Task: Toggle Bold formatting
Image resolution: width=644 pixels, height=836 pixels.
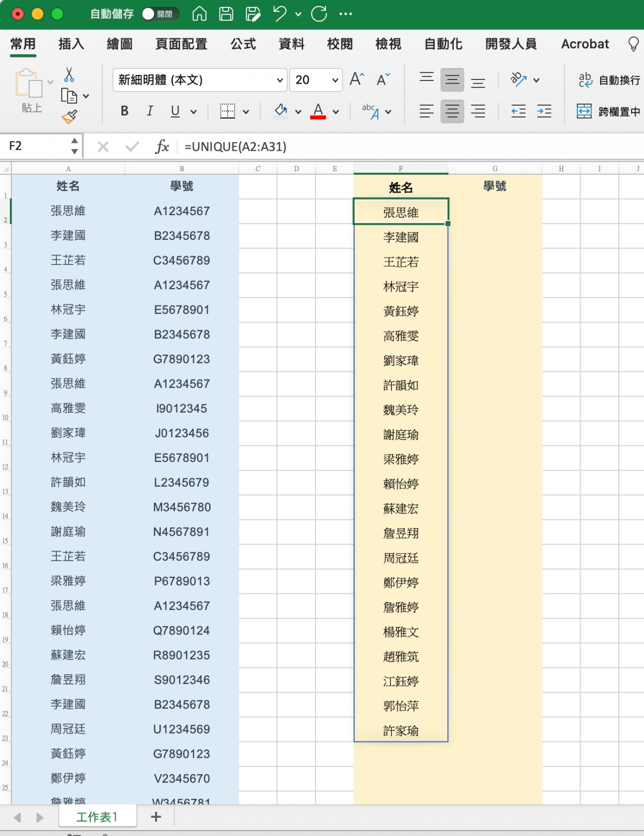Action: pyautogui.click(x=125, y=111)
